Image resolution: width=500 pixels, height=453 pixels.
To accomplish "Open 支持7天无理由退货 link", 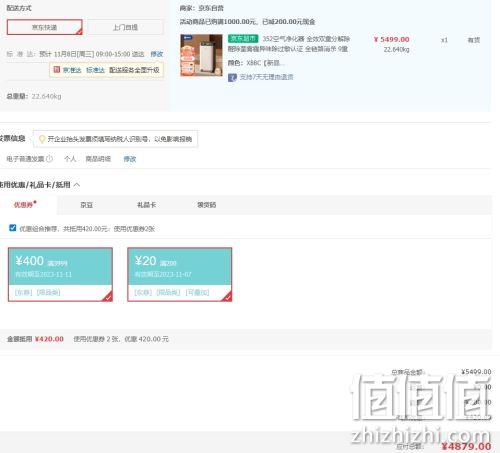I will tap(266, 77).
